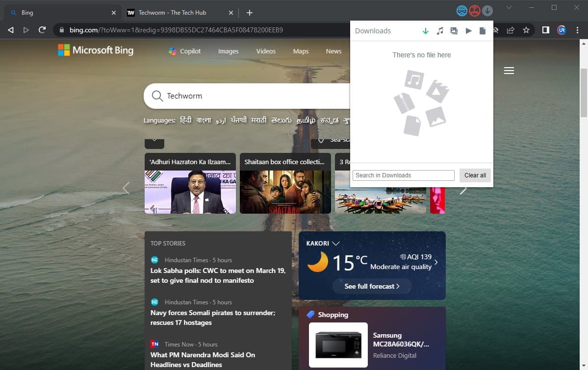Click the Search in Downloads field
This screenshot has height=370, width=588.
coord(403,175)
